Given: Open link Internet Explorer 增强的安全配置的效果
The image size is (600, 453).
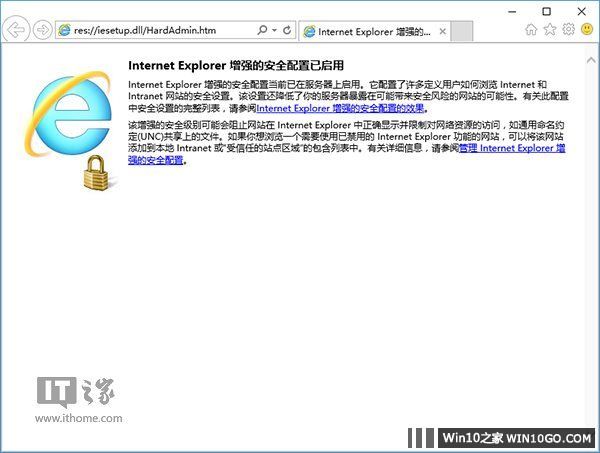Looking at the screenshot, I should tap(340, 108).
